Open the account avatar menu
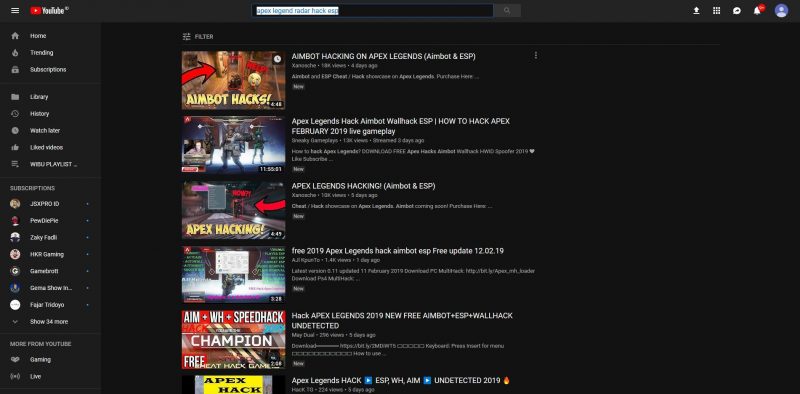800x394 pixels. pos(781,10)
